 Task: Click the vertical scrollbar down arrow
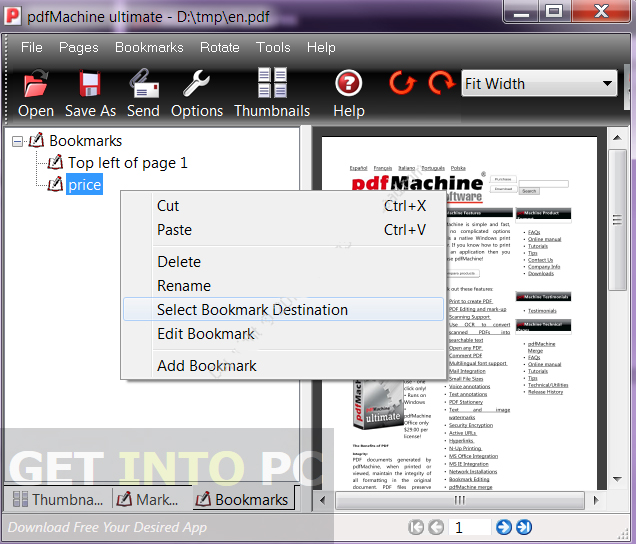pyautogui.click(x=617, y=479)
